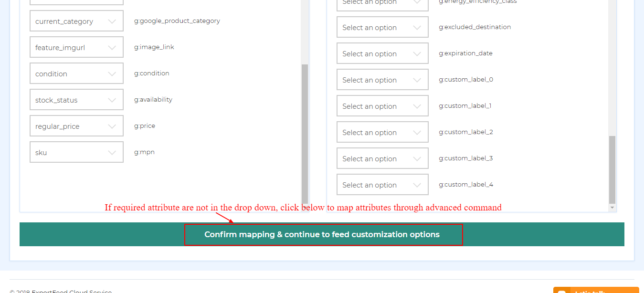
Task: Click the g:custom_label_4 label
Action: tap(466, 185)
